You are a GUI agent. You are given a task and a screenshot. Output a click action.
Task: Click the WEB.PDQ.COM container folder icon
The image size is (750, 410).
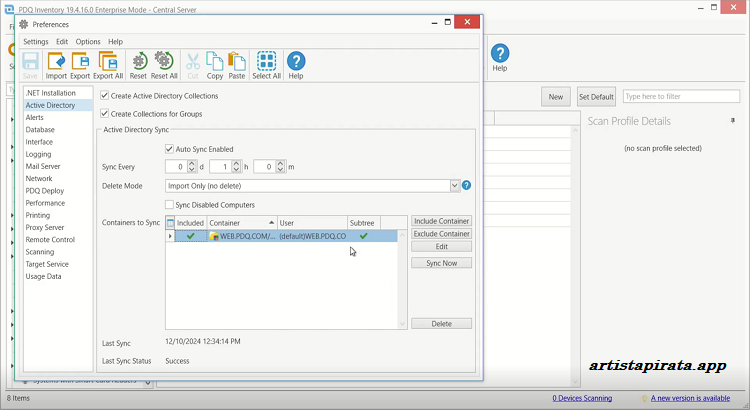214,236
